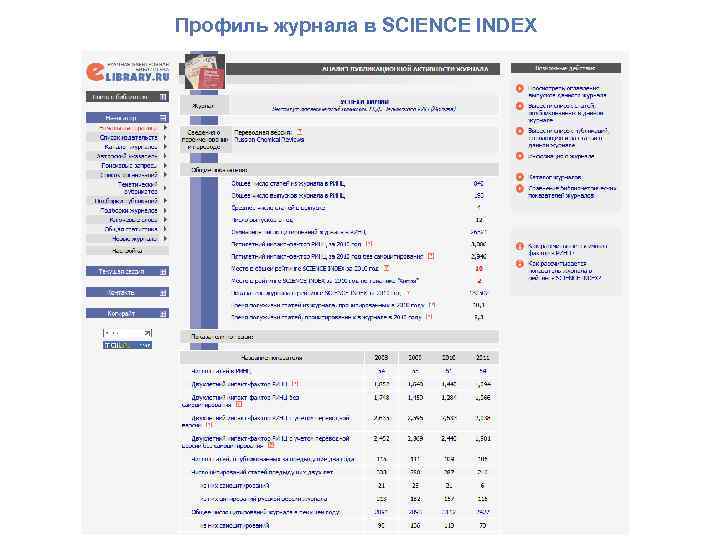Click orange icon beside 'Сравнение библиометрических показателей'
Viewport: 720px width, 540px height.
[520, 188]
